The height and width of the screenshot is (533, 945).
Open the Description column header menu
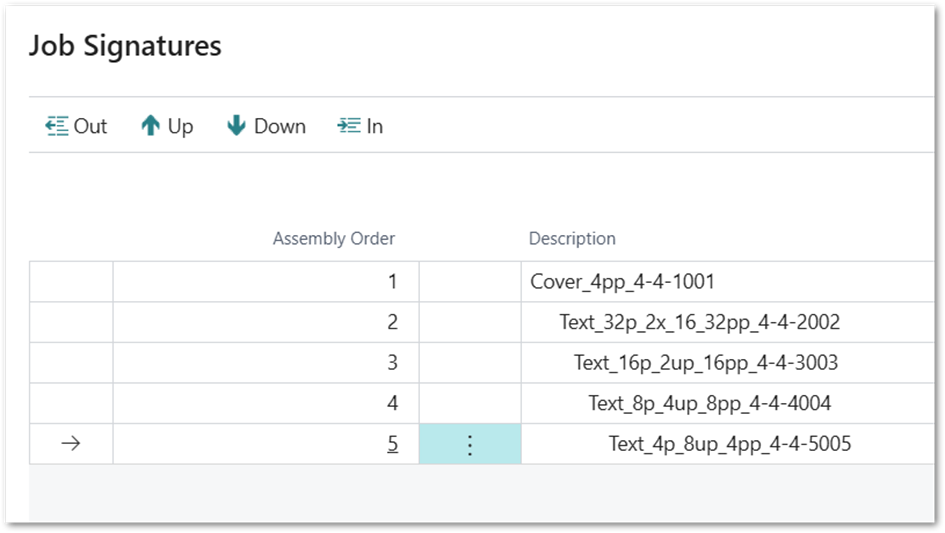click(572, 239)
